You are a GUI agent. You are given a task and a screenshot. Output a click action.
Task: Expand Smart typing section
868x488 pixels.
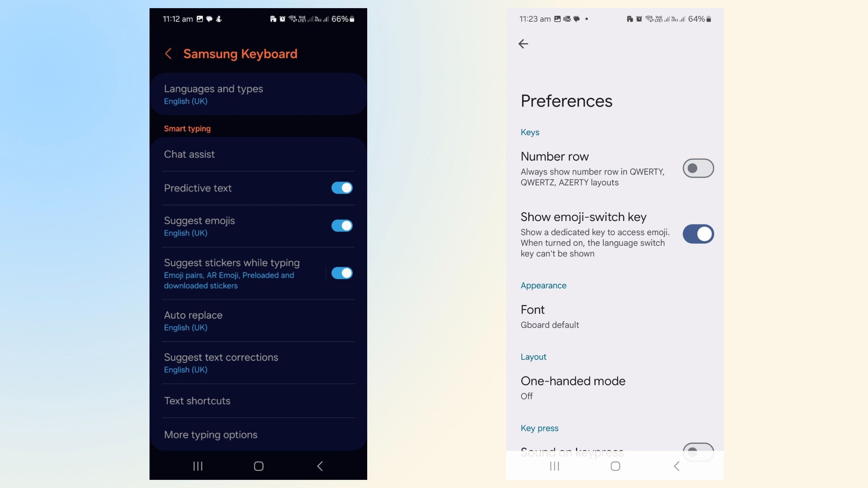point(187,128)
